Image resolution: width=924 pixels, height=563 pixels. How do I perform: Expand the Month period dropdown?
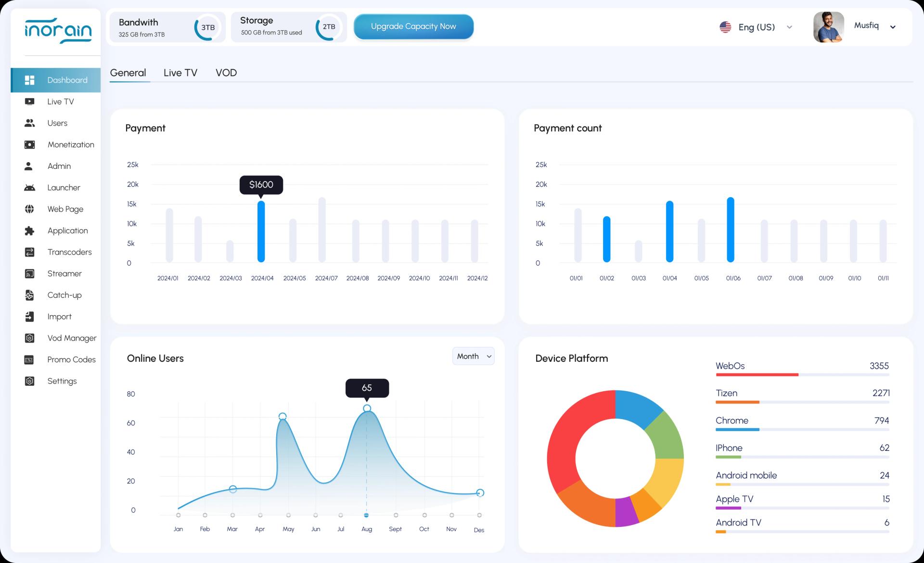click(x=473, y=356)
